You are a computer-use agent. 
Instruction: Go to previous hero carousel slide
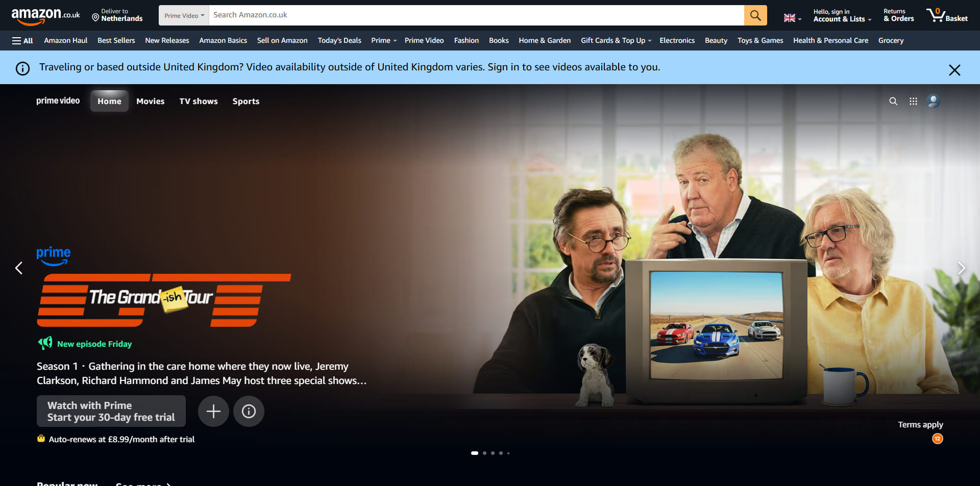19,268
